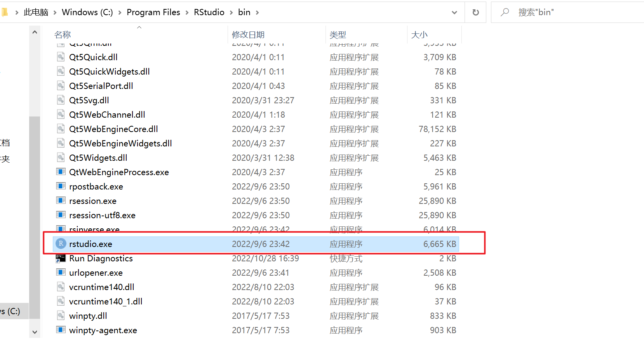
Task: Click the blue R icon of rstudio.exe
Action: click(x=61, y=243)
